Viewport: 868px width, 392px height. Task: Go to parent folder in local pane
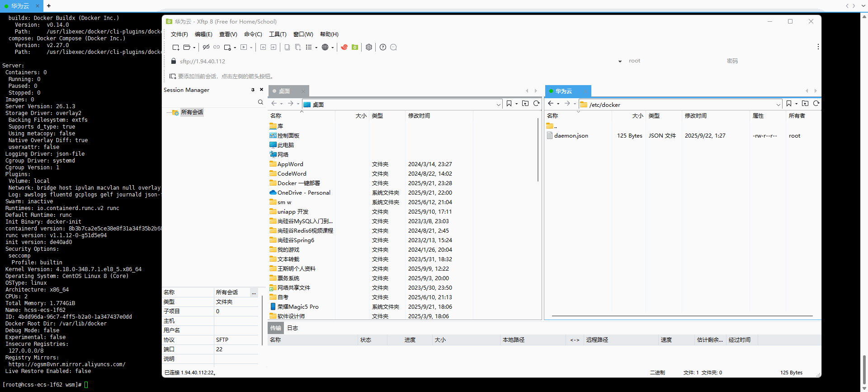point(525,104)
